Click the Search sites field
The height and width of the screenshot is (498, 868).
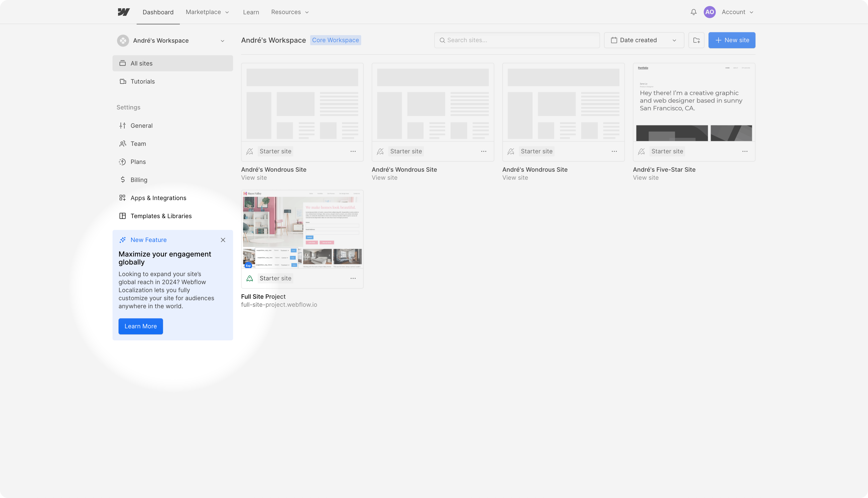(517, 40)
